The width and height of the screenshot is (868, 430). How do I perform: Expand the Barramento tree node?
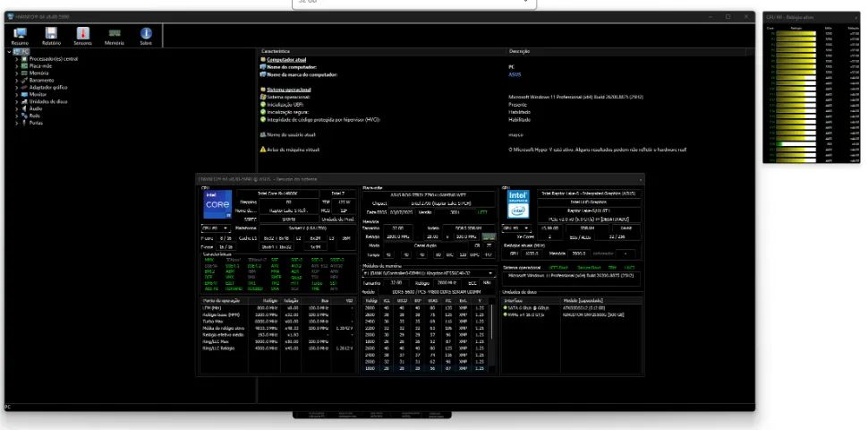[x=17, y=81]
